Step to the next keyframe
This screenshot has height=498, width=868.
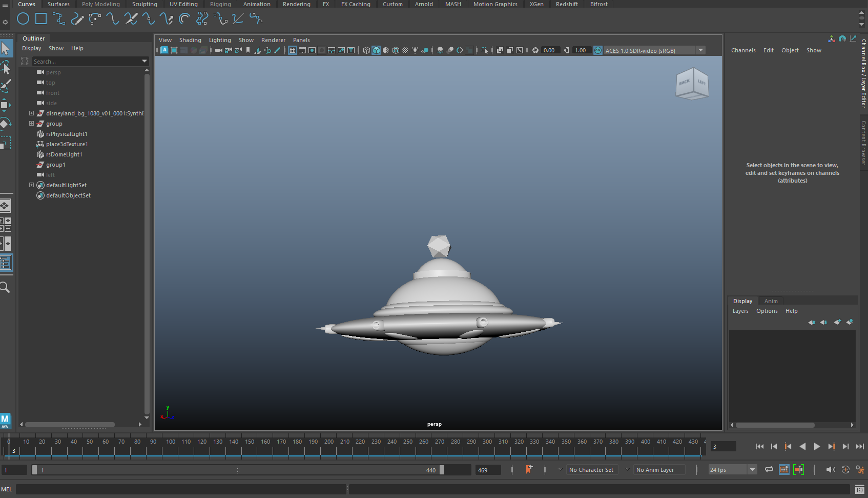(831, 447)
